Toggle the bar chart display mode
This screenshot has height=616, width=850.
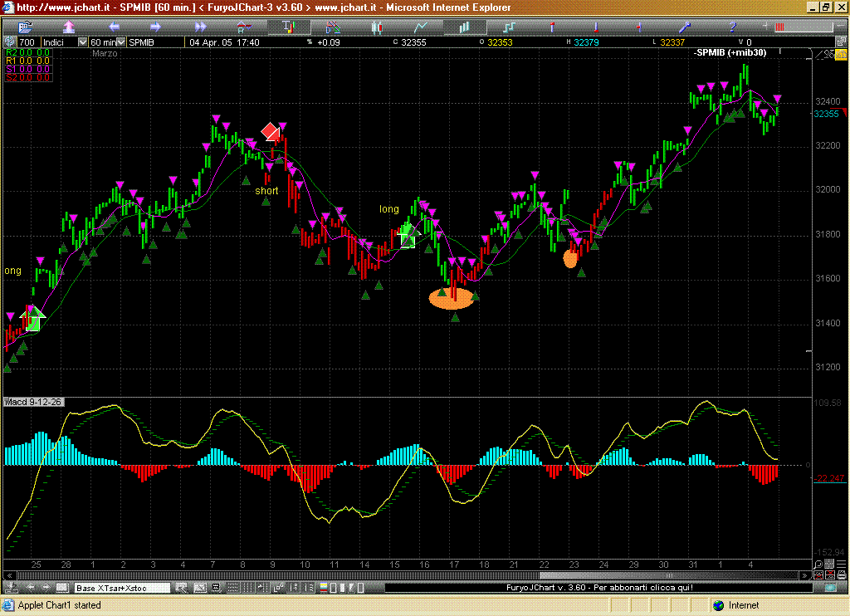291,27
